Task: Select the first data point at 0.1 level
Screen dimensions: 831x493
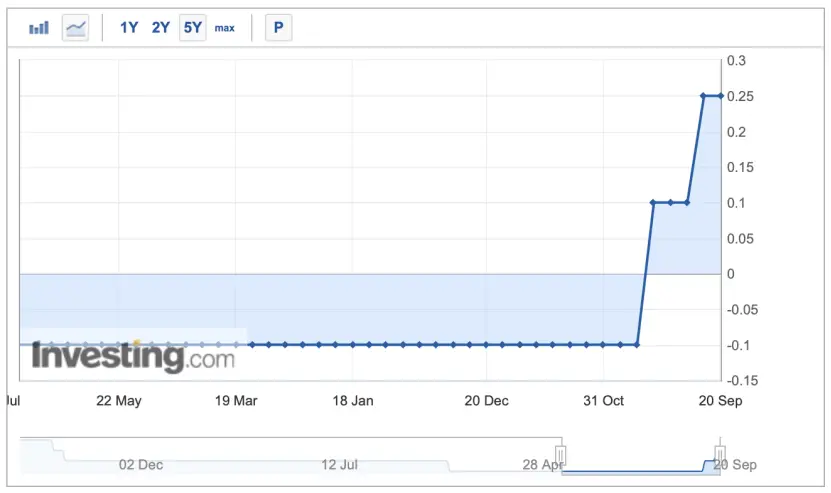Action: [653, 203]
